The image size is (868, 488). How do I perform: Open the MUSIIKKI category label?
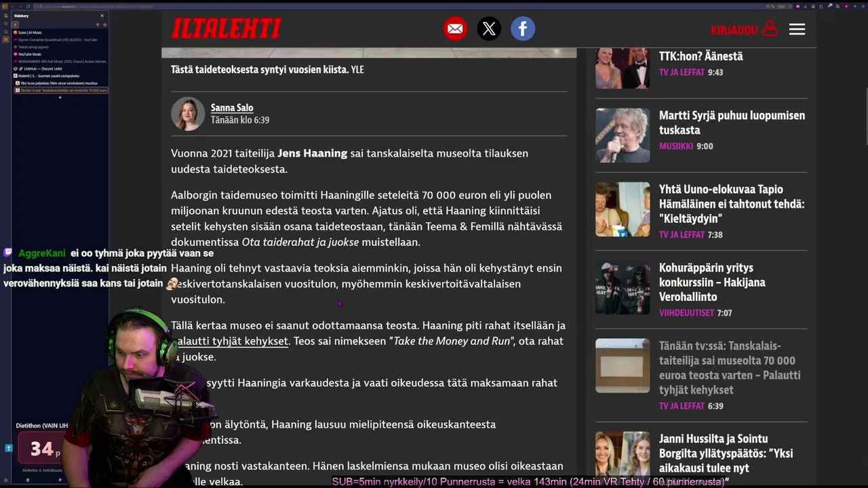(676, 146)
